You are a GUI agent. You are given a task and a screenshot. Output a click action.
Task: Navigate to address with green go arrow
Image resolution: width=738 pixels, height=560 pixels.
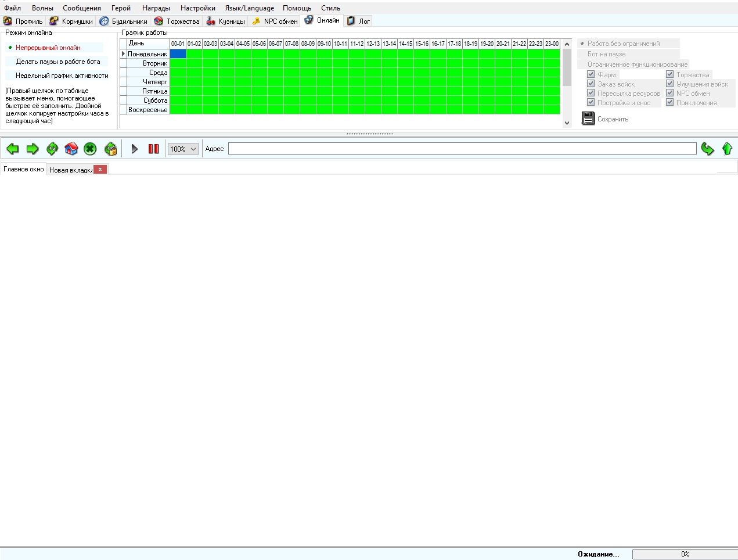707,149
